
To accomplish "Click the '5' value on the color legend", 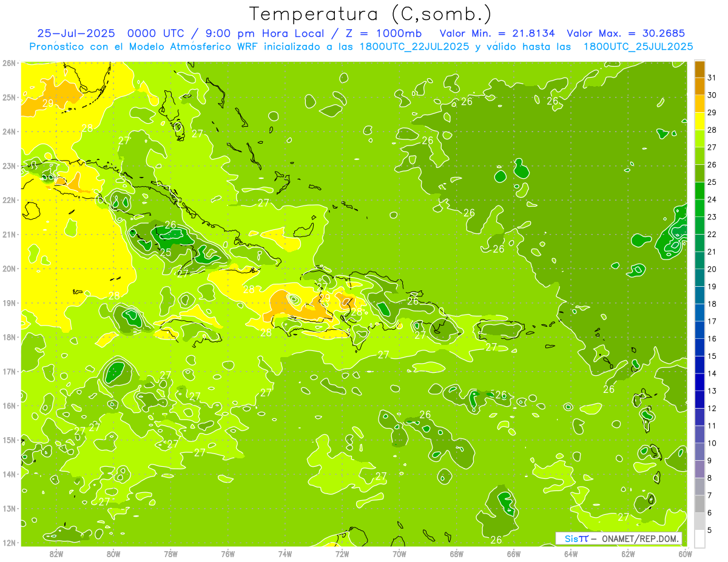I will coord(710,530).
